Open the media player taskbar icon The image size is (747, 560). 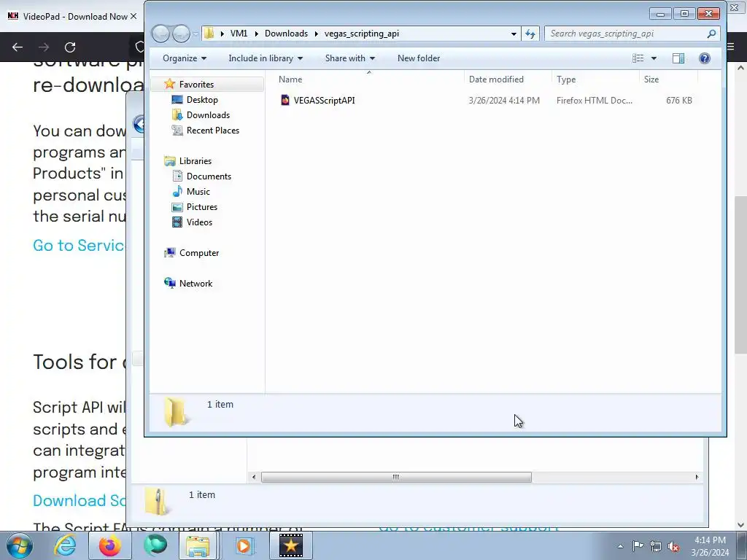pos(244,545)
